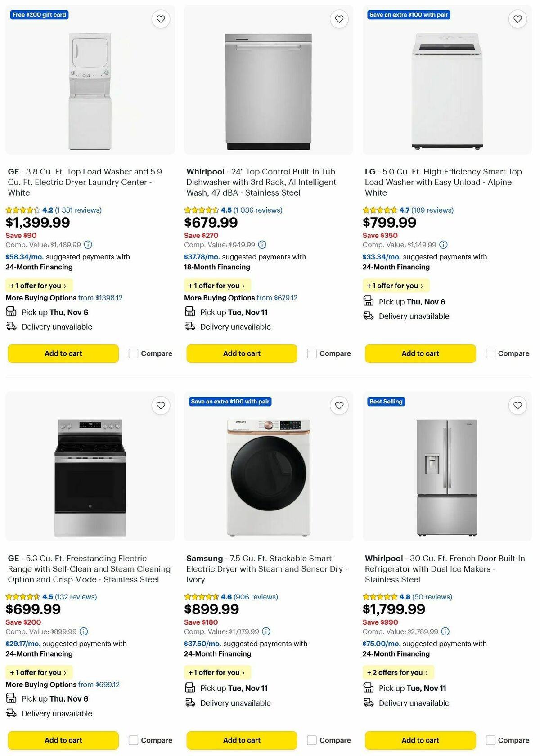This screenshot has height=756, width=540.
Task: Click the info icon beside the LG washer comp value
Action: click(444, 245)
